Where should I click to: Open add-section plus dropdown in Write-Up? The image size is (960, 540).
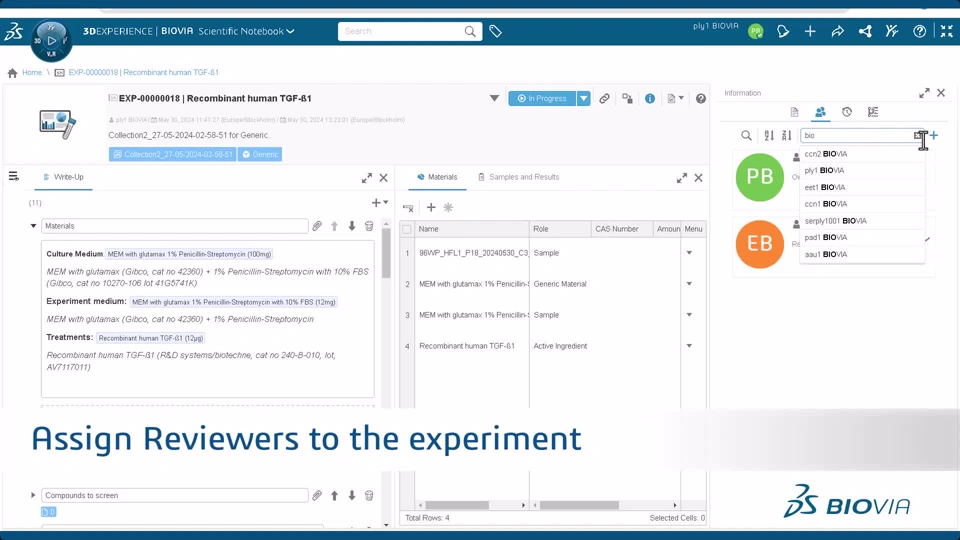(x=380, y=203)
